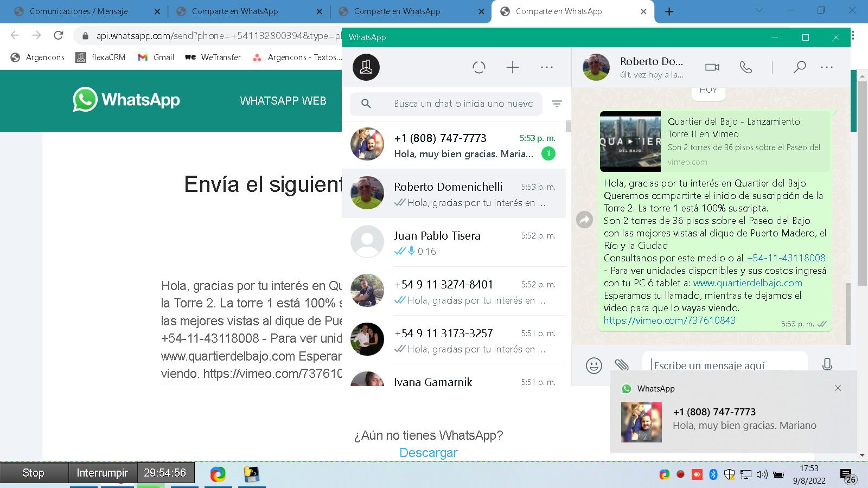The width and height of the screenshot is (868, 488).
Task: Click the unread badge on first chat
Action: [x=548, y=153]
